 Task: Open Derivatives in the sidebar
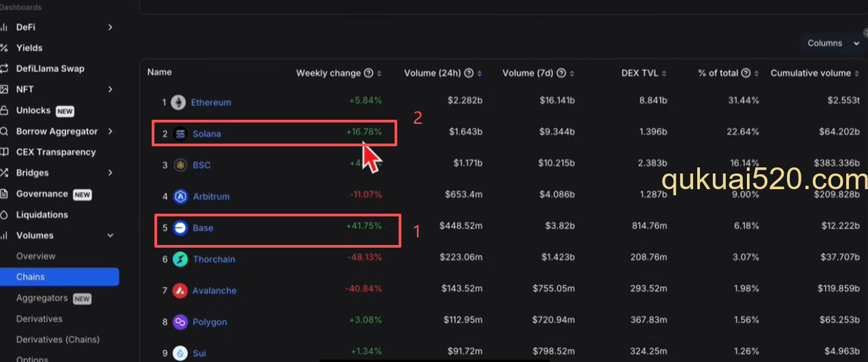39,319
